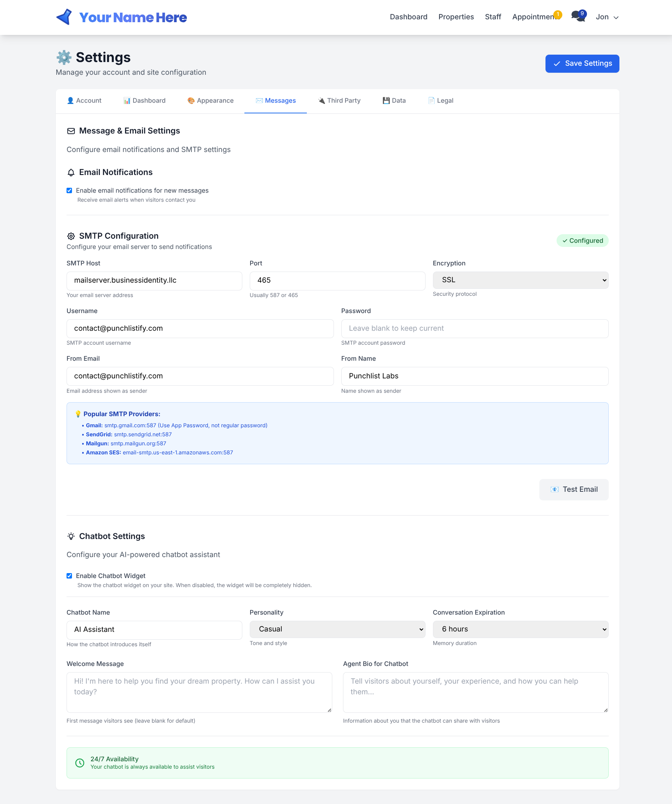Click the lightbulb icon beside Chatbot Settings

tap(71, 536)
